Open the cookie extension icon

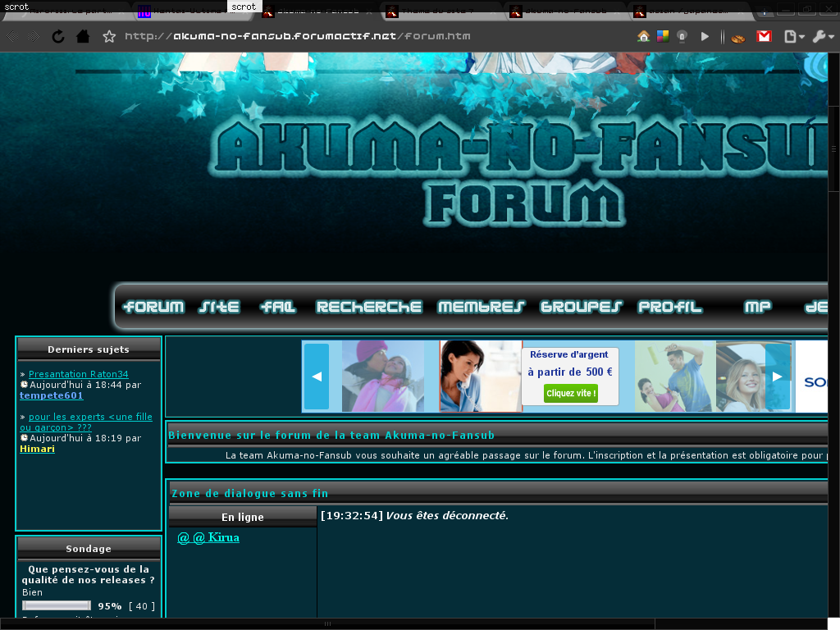(x=738, y=37)
